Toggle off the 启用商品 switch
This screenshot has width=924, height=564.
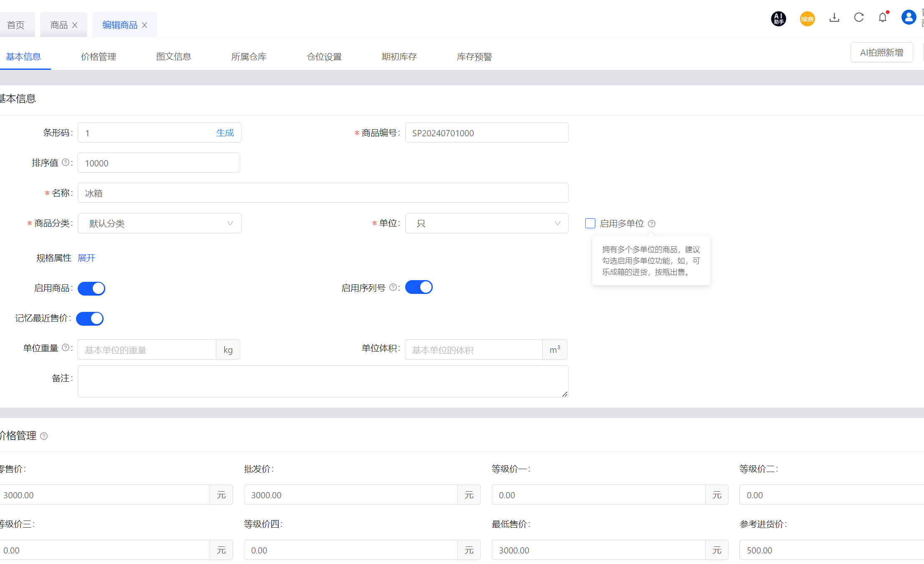(91, 288)
